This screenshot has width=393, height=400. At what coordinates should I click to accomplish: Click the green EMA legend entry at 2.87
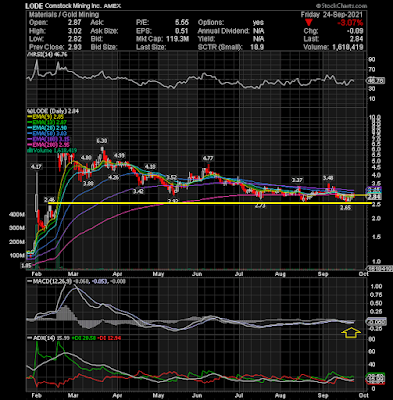pyautogui.click(x=47, y=123)
